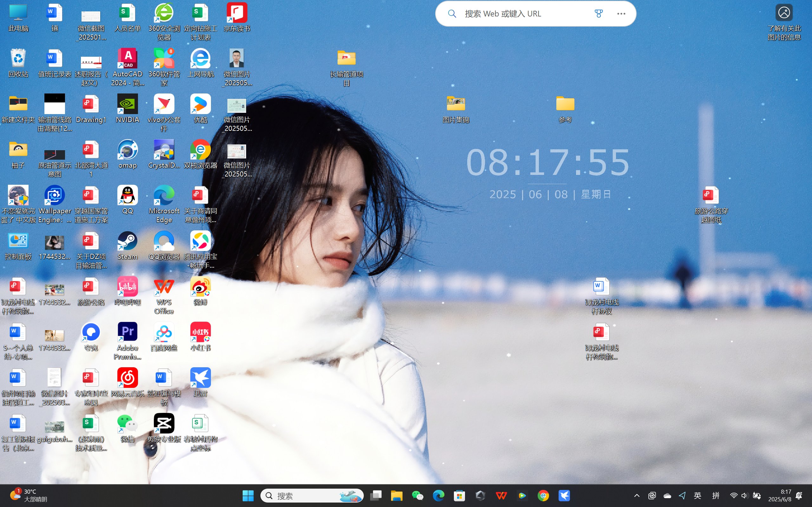This screenshot has width=812, height=507.
Task: Click the Adobe Premiere shortcut icon
Action: (x=127, y=332)
